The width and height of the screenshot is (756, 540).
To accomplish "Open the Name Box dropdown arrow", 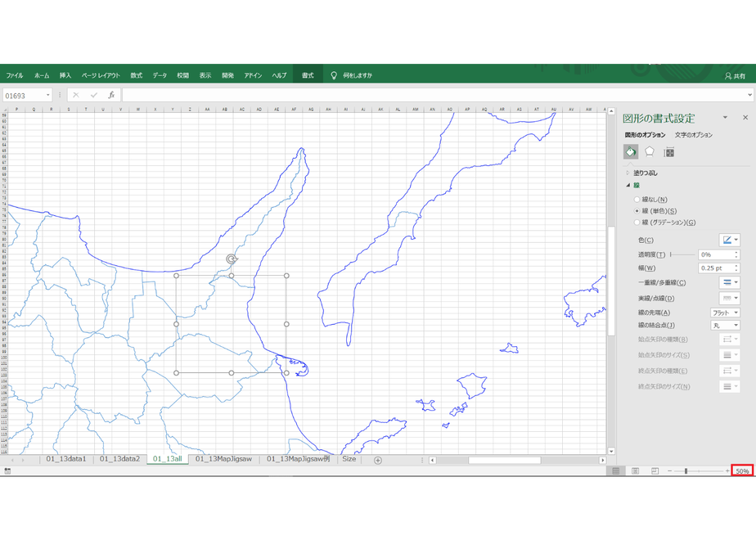I will [47, 95].
